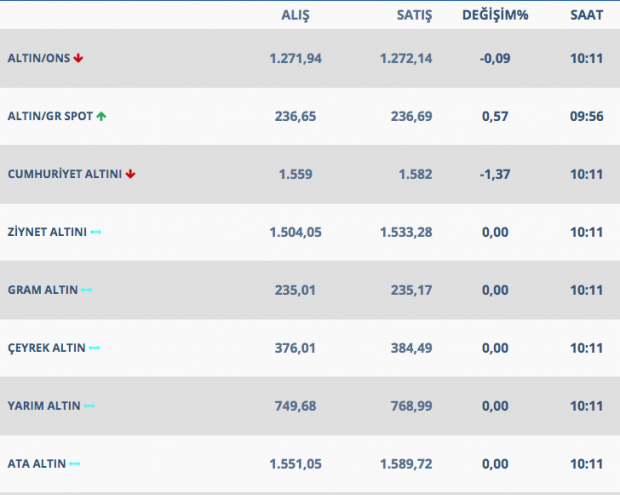Click the green up arrow beside ALTIN/GR SPOT
Image resolution: width=620 pixels, height=495 pixels.
pos(101,116)
